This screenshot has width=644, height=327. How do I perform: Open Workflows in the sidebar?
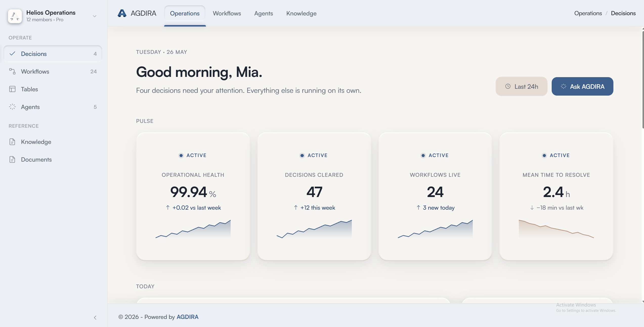tap(53, 71)
